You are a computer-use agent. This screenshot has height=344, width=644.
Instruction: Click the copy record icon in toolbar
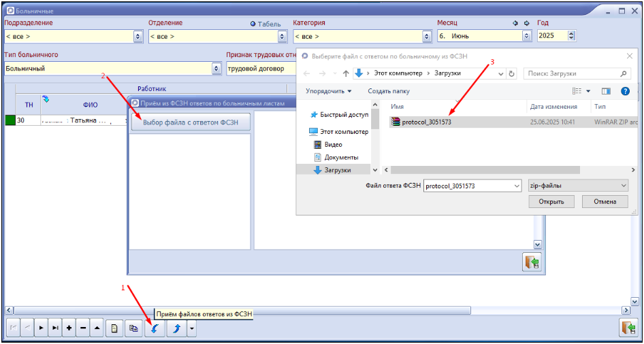134,328
